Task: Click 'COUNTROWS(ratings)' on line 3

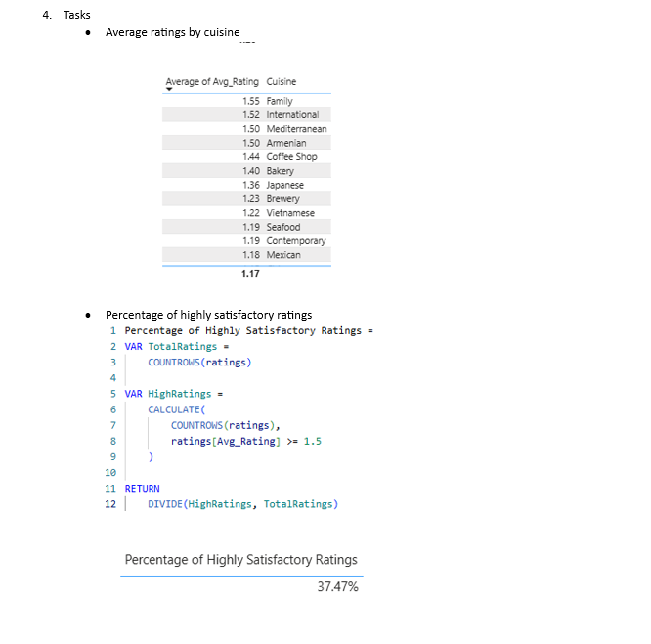Action: [199, 363]
